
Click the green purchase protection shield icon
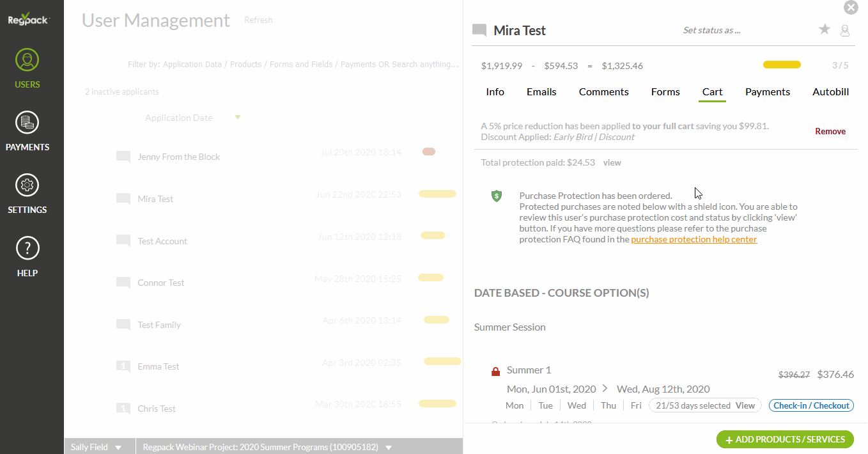497,196
